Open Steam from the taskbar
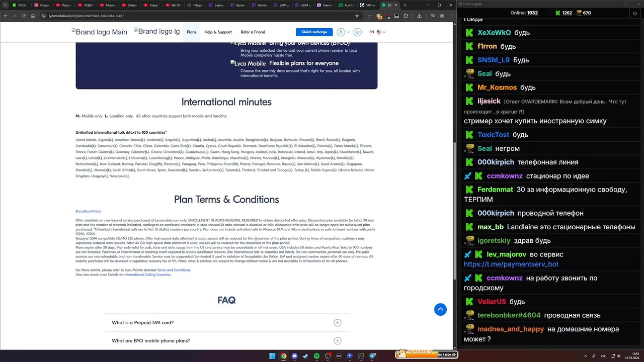 coord(305,356)
